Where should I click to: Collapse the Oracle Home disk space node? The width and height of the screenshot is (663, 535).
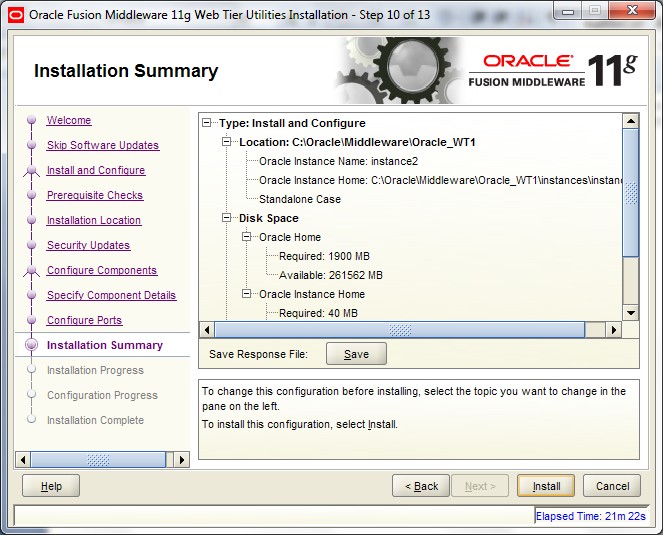pos(247,237)
